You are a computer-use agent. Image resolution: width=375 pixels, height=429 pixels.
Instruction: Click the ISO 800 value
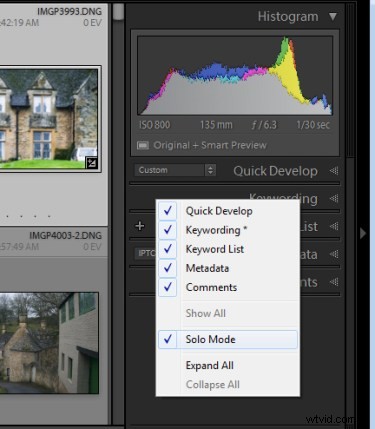pos(154,125)
